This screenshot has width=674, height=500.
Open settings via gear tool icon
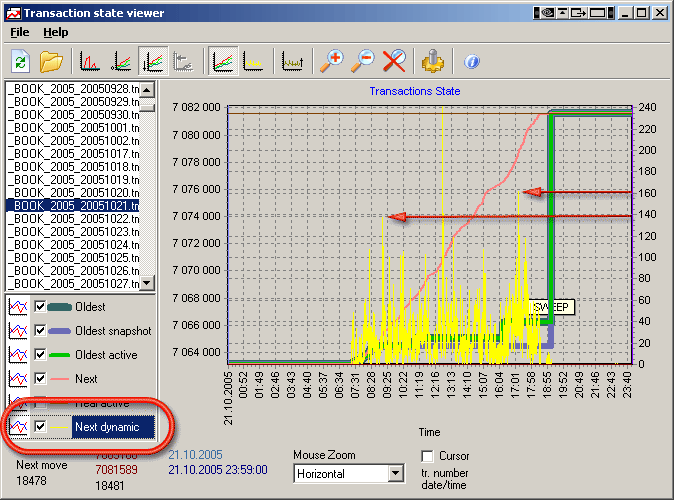pyautogui.click(x=433, y=61)
